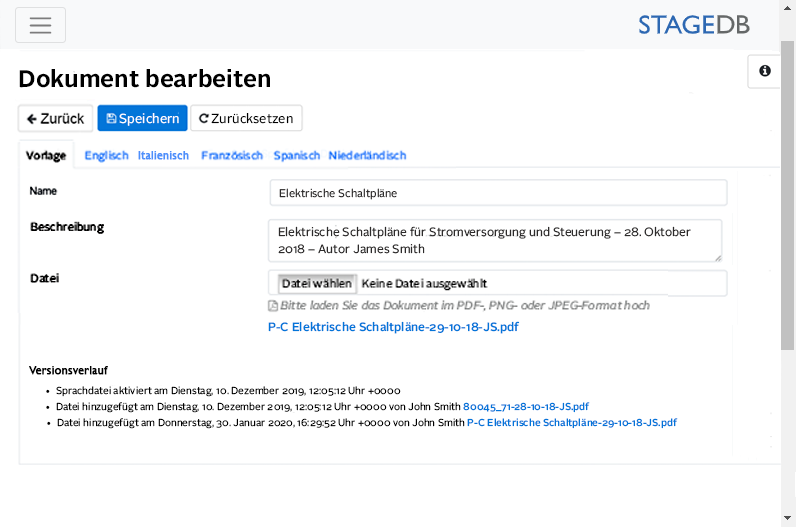
Task: Focus the Beschreibung text area
Action: click(x=494, y=240)
